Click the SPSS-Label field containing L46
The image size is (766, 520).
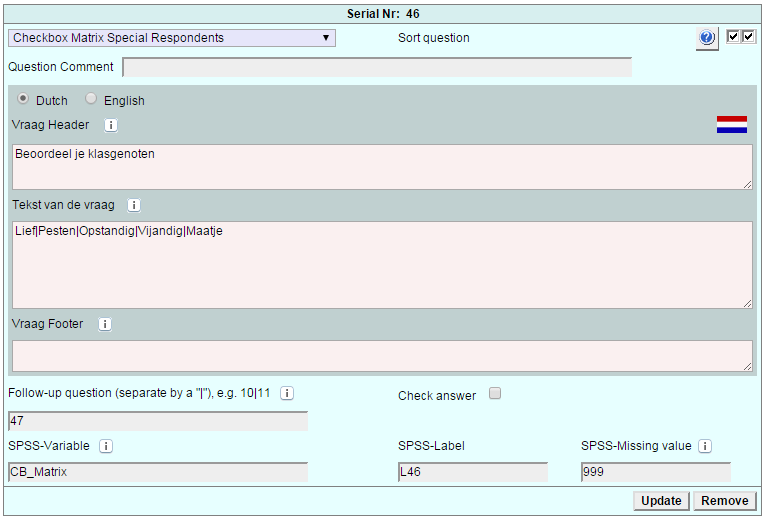pos(472,472)
